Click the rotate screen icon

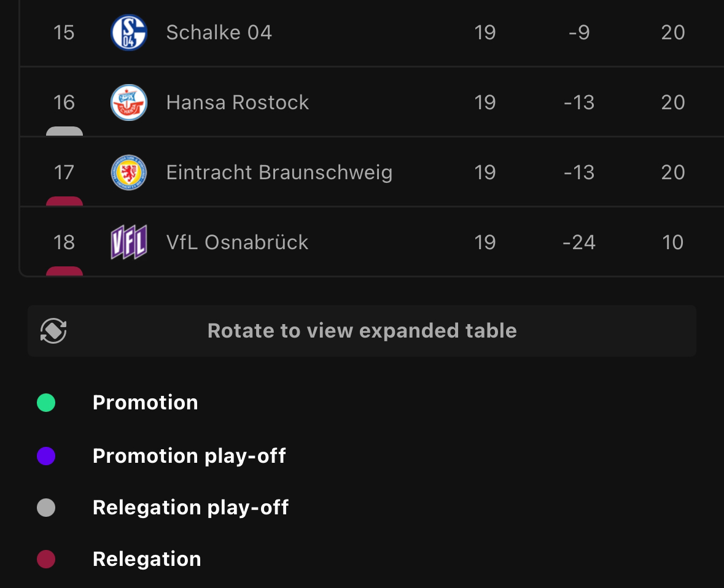tap(53, 331)
